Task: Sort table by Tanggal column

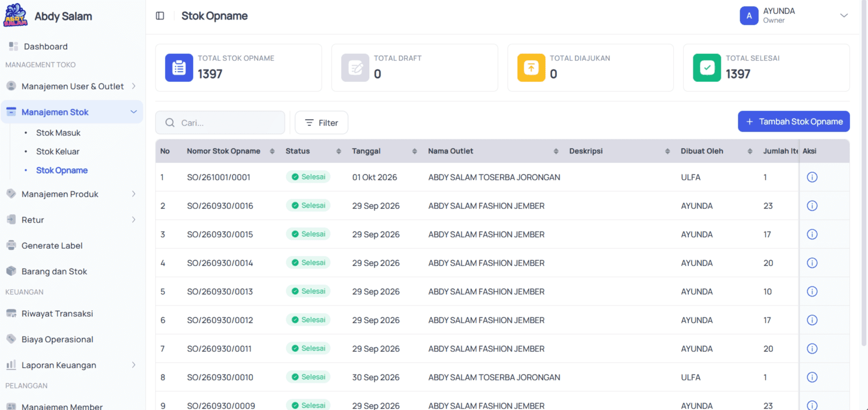Action: point(415,151)
